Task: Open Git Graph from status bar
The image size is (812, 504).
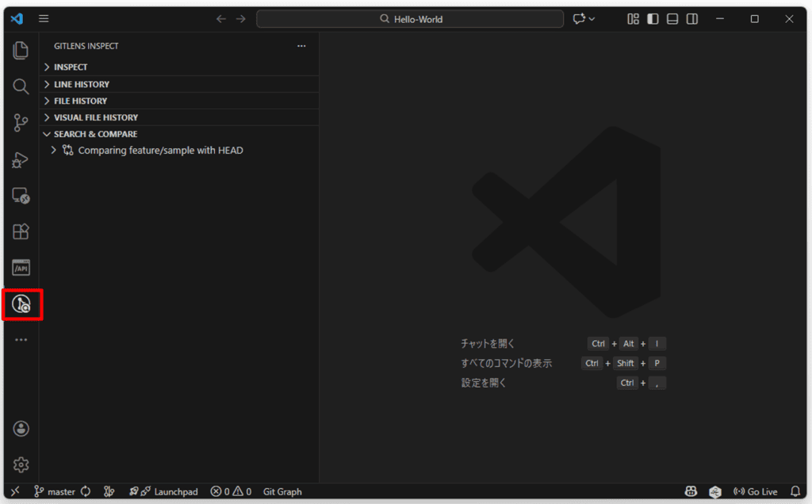Action: 282,491
